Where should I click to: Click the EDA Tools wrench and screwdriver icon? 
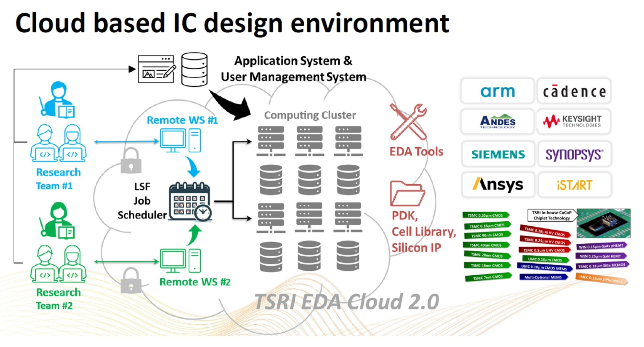(408, 122)
